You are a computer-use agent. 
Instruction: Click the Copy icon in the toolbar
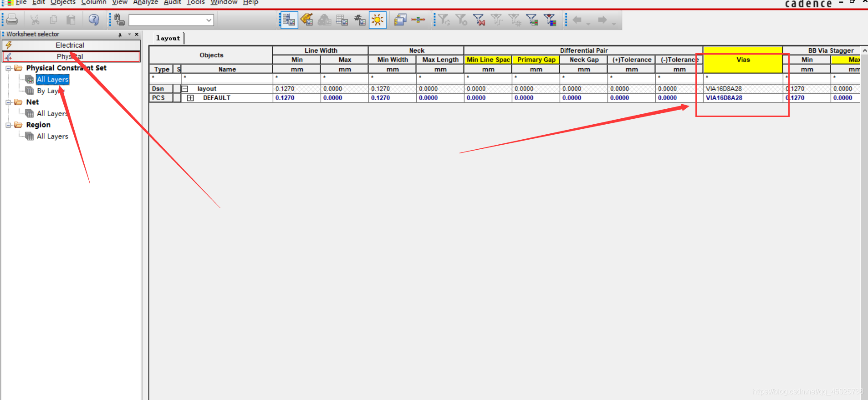(53, 20)
